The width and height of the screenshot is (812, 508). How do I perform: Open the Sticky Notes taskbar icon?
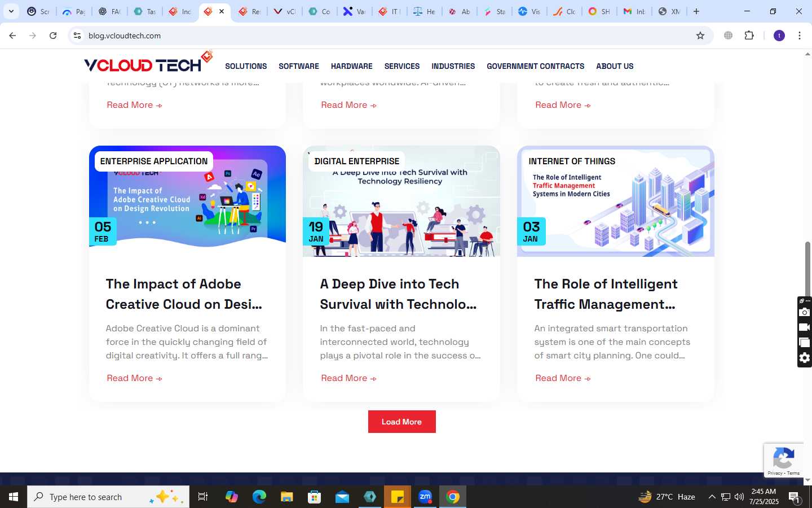(x=398, y=497)
